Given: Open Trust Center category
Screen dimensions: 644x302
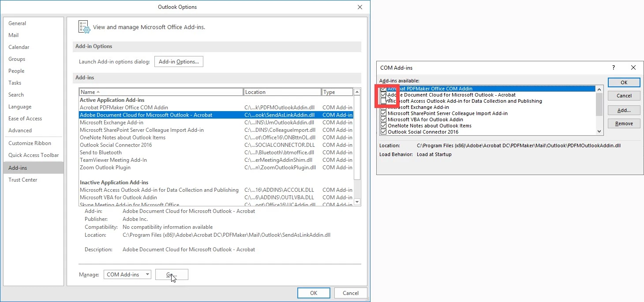Looking at the screenshot, I should 34,180.
